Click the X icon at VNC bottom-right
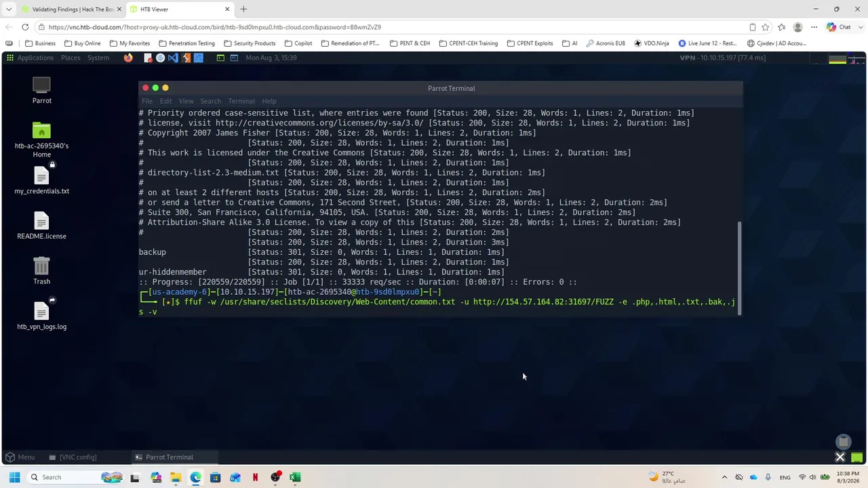 tap(840, 457)
